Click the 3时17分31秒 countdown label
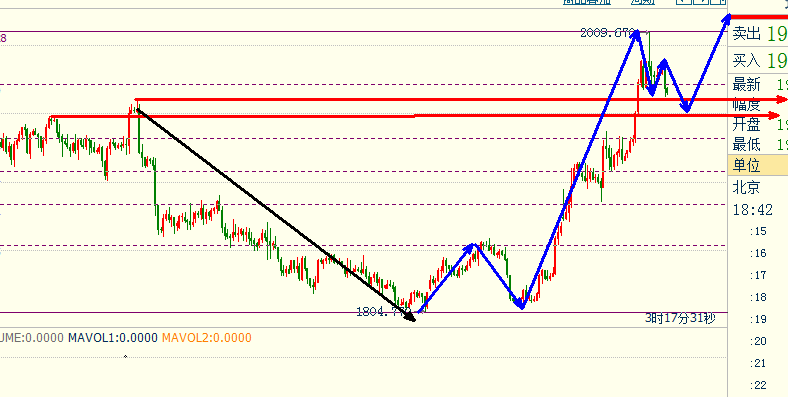The width and height of the screenshot is (788, 397). [680, 318]
